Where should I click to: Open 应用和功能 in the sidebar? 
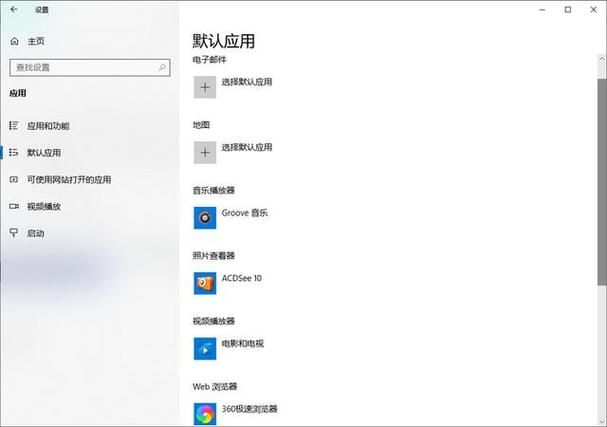coord(48,126)
